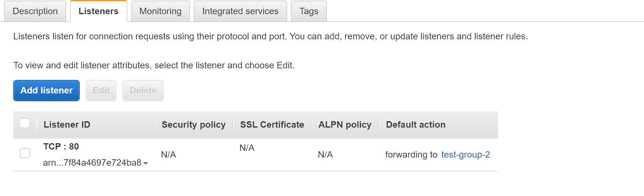The height and width of the screenshot is (196, 644).
Task: Check the box for the TCP : 80 listener
Action: (25, 153)
